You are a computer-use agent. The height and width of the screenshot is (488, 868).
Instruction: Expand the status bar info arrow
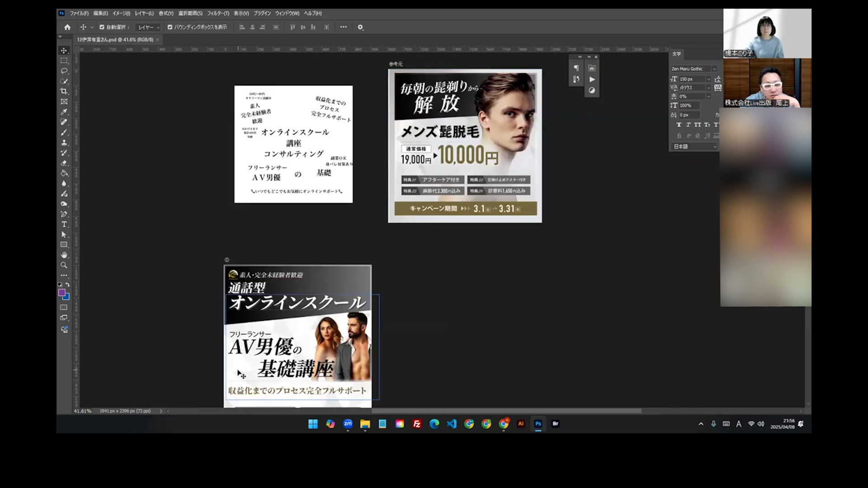pyautogui.click(x=160, y=411)
